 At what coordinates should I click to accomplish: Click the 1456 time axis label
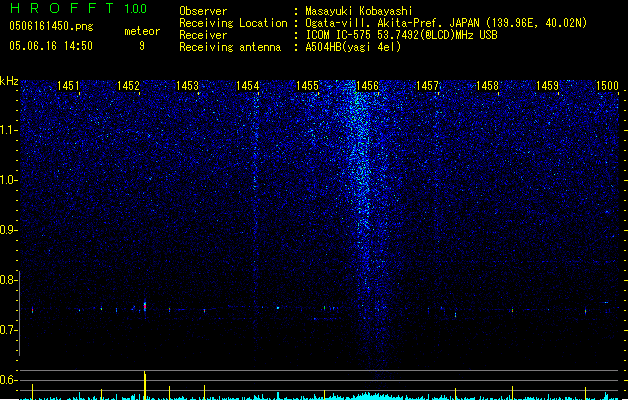[x=367, y=86]
